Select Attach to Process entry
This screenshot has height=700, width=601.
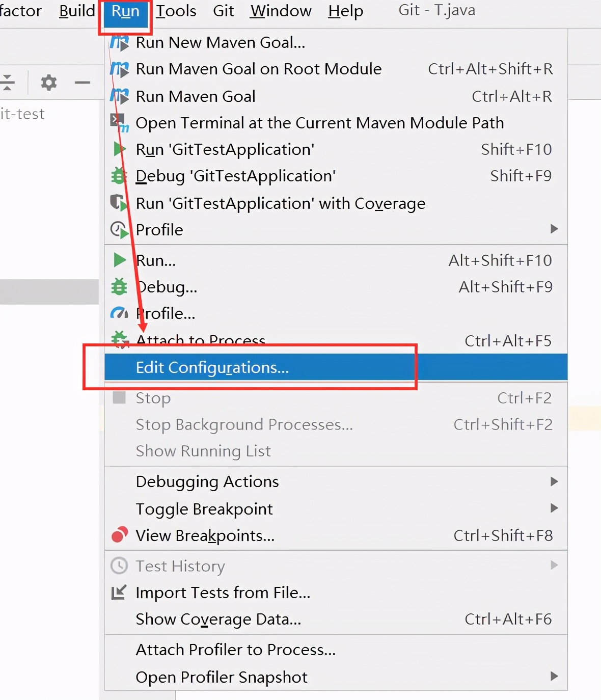(336, 340)
